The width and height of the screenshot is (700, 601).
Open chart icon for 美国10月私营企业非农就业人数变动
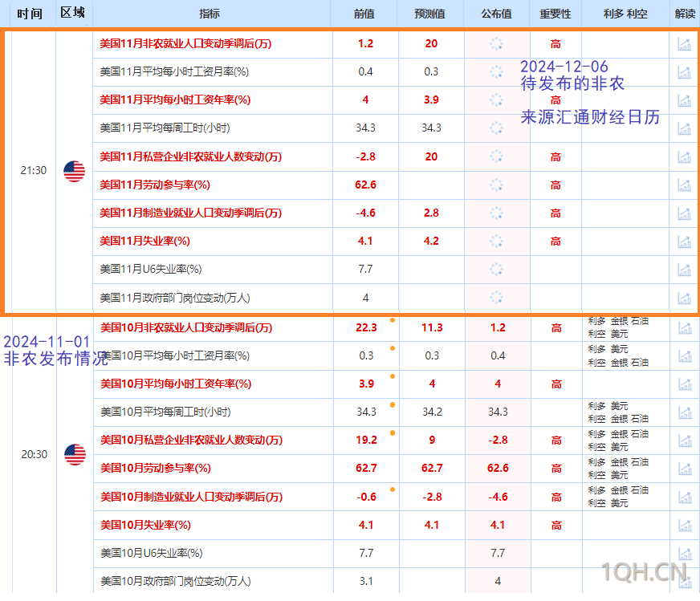pos(685,441)
